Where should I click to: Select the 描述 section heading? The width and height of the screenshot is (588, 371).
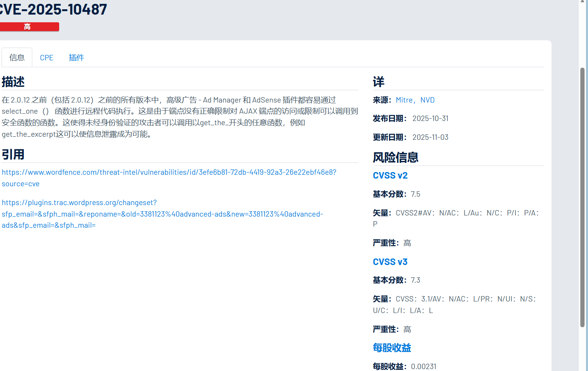click(x=13, y=81)
